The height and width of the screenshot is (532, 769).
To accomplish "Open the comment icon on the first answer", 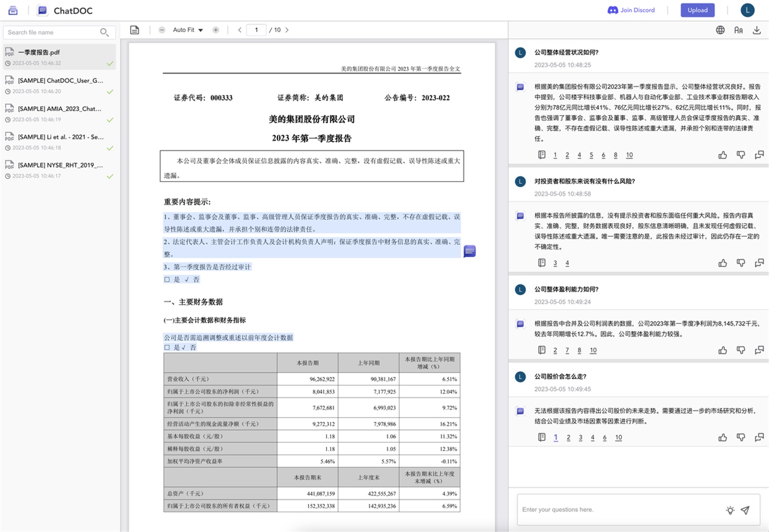I will click(x=759, y=155).
